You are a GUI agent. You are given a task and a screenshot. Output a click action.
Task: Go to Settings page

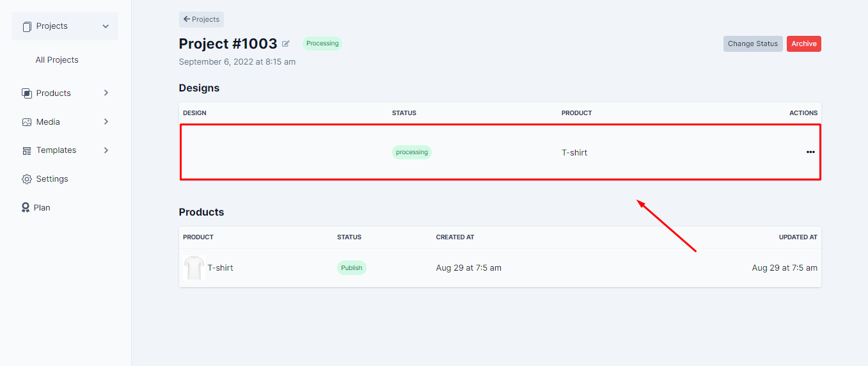click(x=52, y=179)
